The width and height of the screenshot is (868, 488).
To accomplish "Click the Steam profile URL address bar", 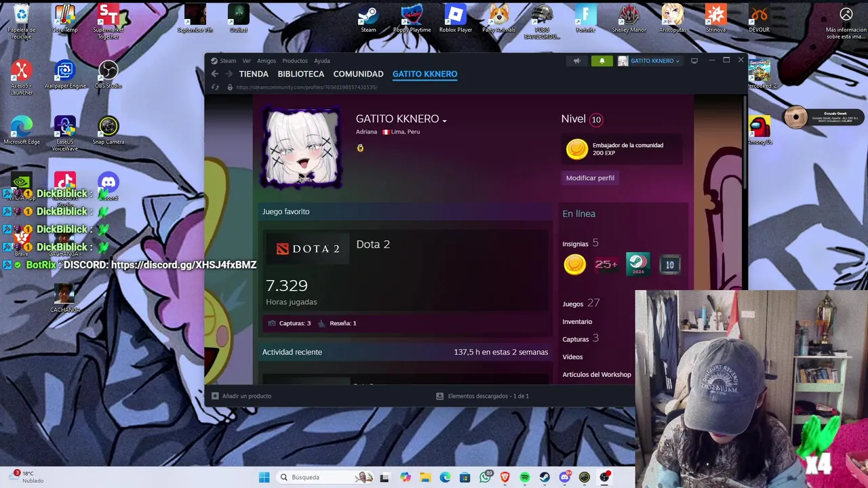I will [x=307, y=87].
